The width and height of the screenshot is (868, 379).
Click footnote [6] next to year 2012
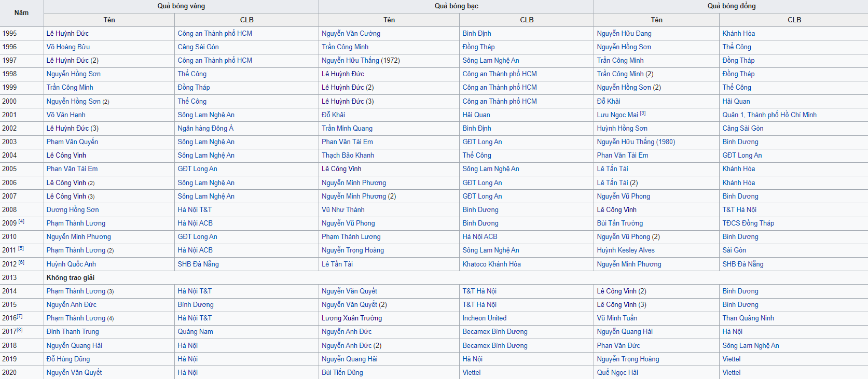click(x=21, y=262)
